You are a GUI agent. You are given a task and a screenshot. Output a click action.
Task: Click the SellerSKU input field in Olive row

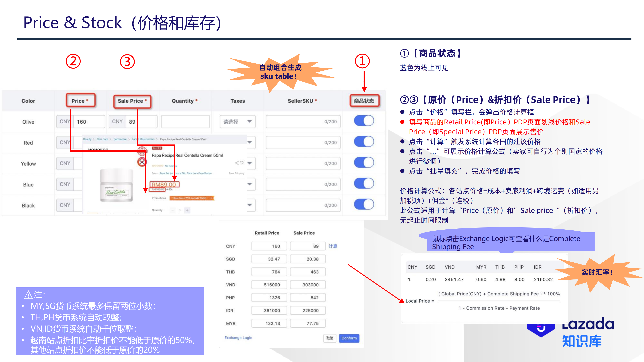(303, 122)
